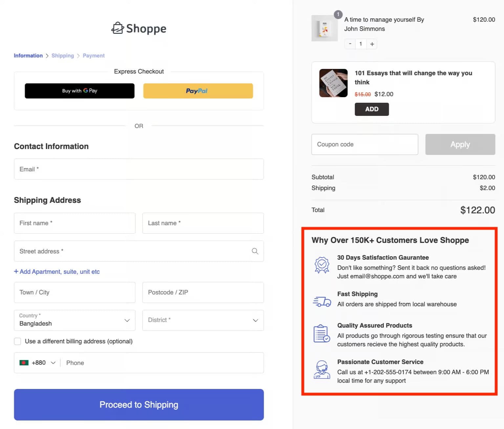Click the Shoppe bag logo

[118, 28]
